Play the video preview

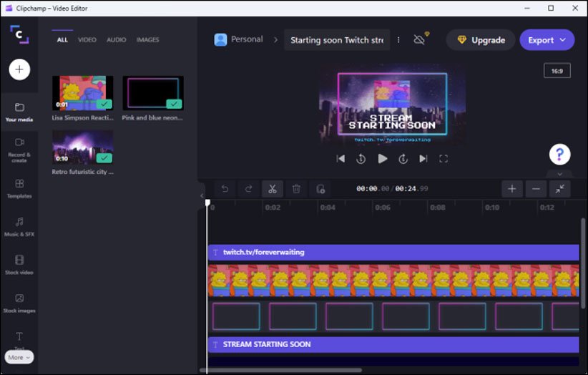pyautogui.click(x=383, y=159)
